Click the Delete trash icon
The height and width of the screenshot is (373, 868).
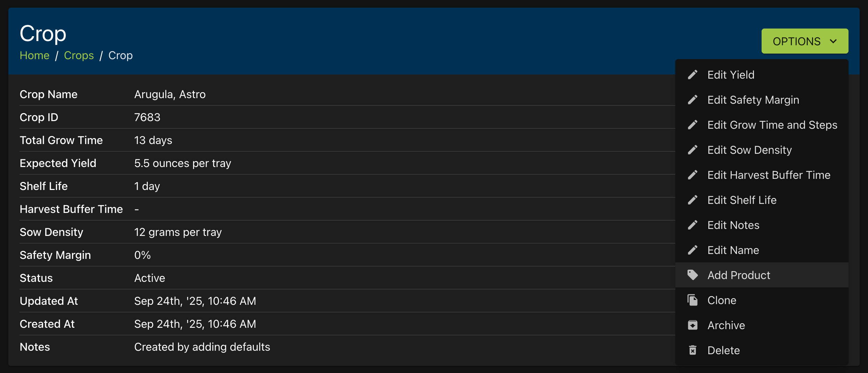(692, 350)
